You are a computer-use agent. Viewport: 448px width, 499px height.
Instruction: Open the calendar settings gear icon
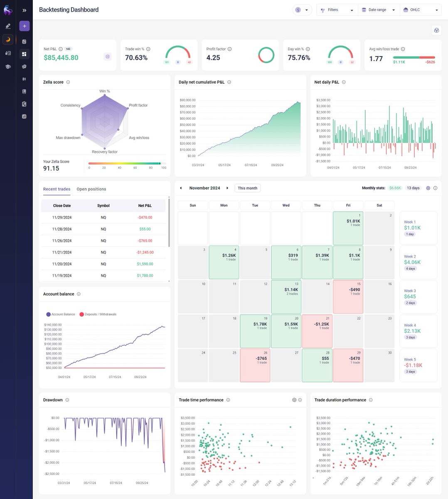(x=428, y=188)
